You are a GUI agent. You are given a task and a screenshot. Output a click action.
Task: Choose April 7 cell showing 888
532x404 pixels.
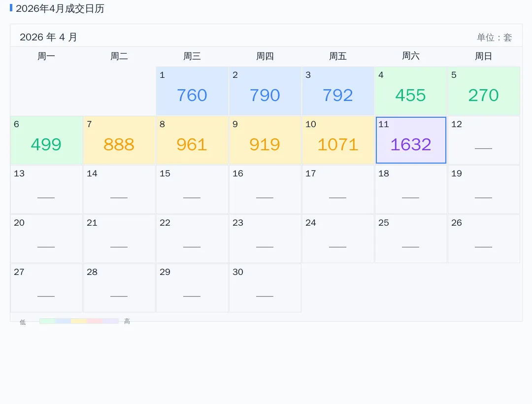119,140
